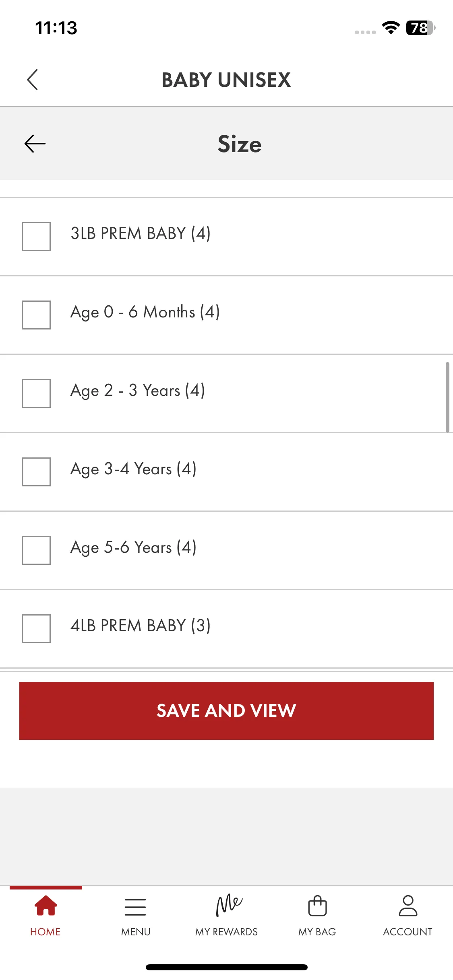
Task: Tap the Wi-Fi status icon
Action: click(x=391, y=27)
